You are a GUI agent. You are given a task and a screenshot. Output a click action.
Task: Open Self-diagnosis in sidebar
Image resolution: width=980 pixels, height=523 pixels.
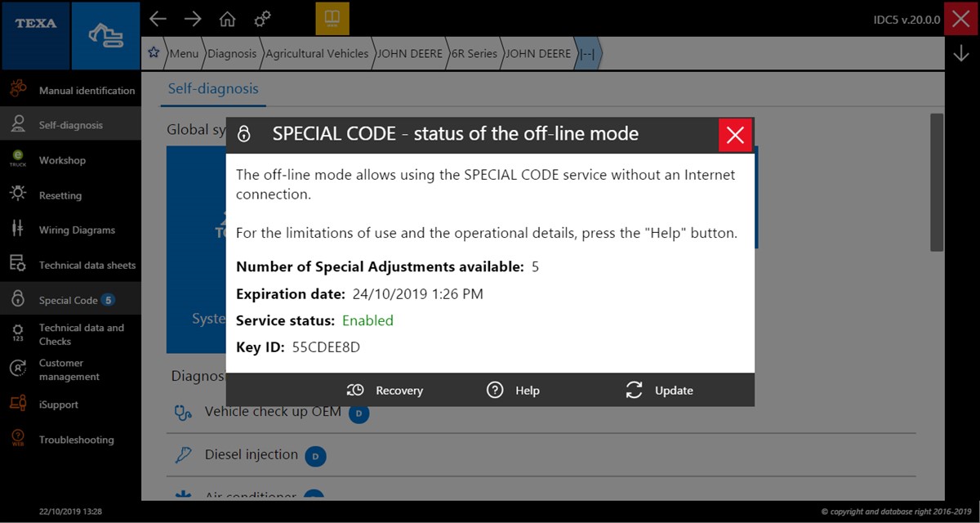(70, 125)
